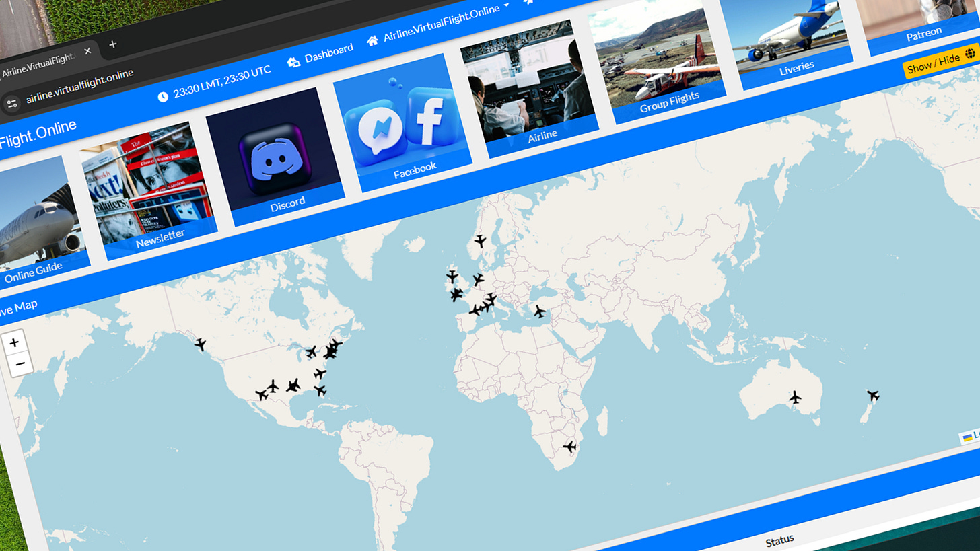The image size is (980, 551).
Task: Open the Dashboard link in navbar
Action: pyautogui.click(x=320, y=54)
